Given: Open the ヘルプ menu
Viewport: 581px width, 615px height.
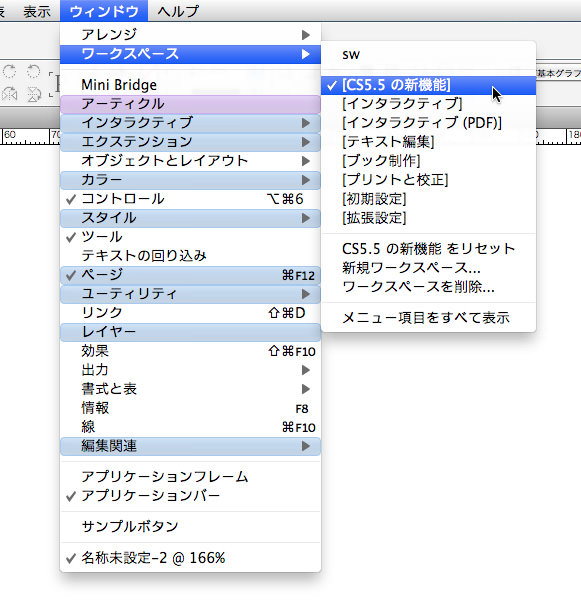Looking at the screenshot, I should [178, 11].
